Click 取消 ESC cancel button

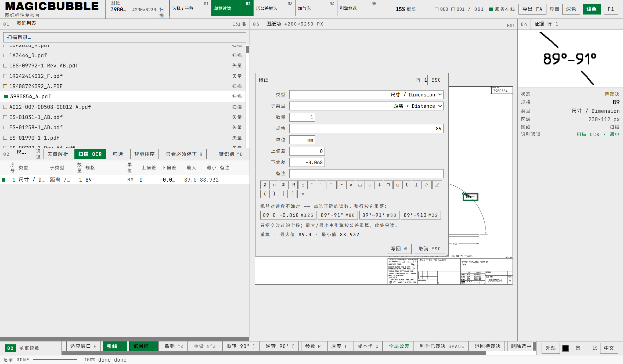430,249
